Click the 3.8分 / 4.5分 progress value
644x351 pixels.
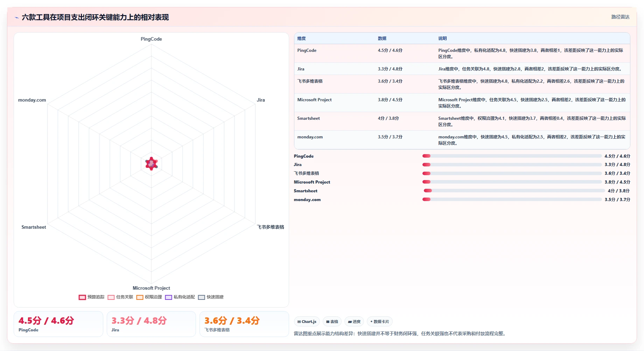617,182
